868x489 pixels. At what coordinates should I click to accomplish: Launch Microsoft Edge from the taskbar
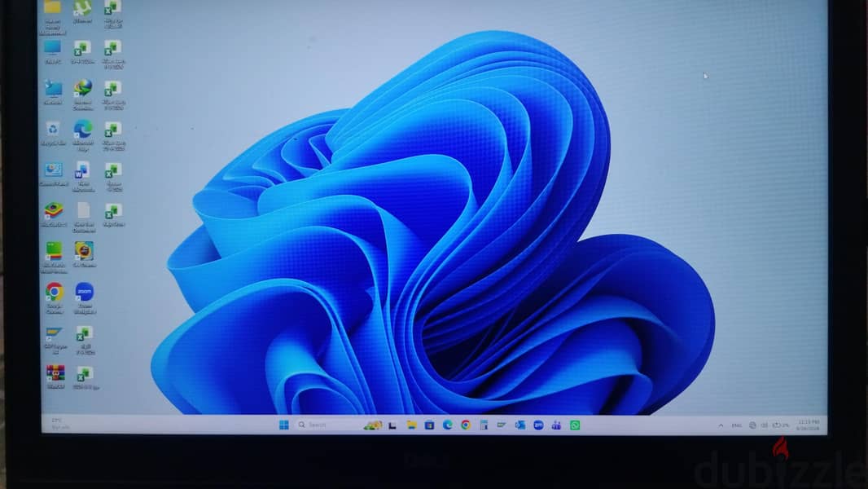pos(447,425)
